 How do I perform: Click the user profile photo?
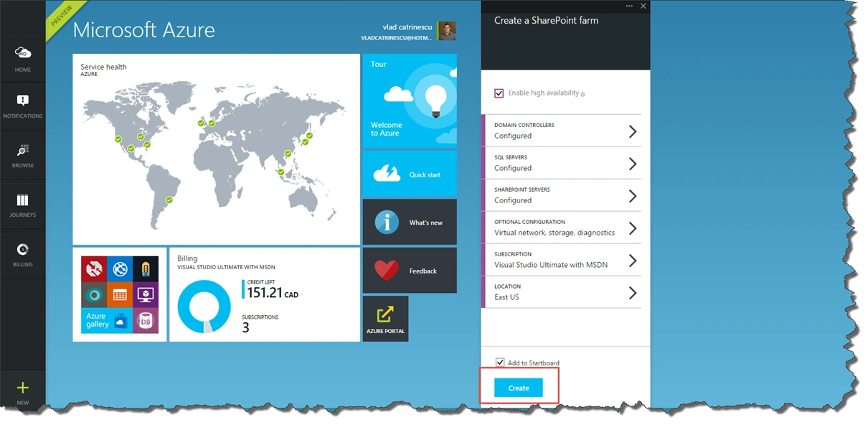[x=447, y=31]
